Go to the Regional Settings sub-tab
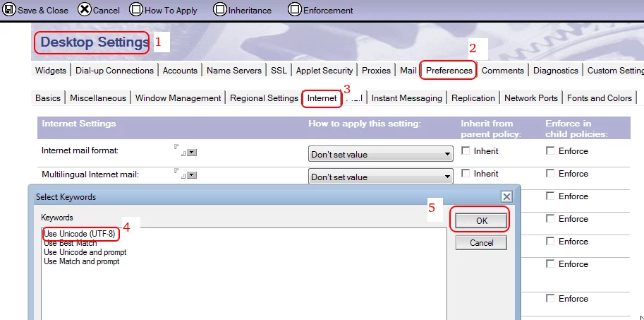Screen dimensions: 644x320 coord(264,98)
